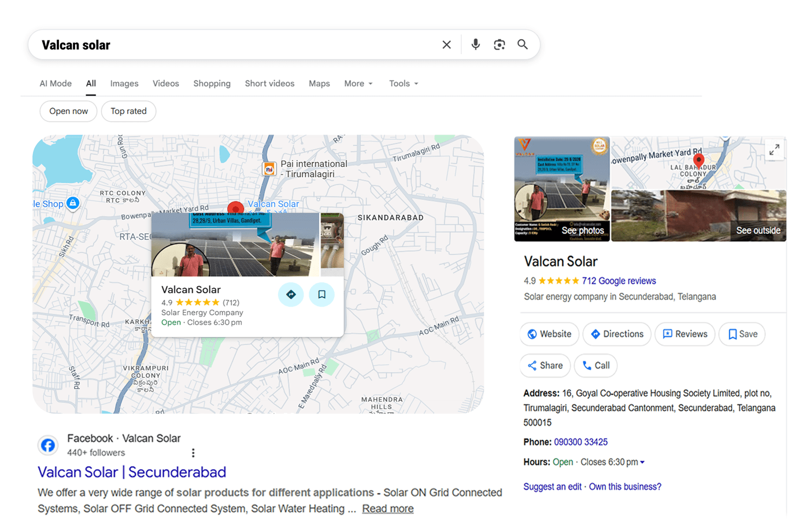Open the 712 Google reviews link
Screen dimensions: 799x532
620,281
